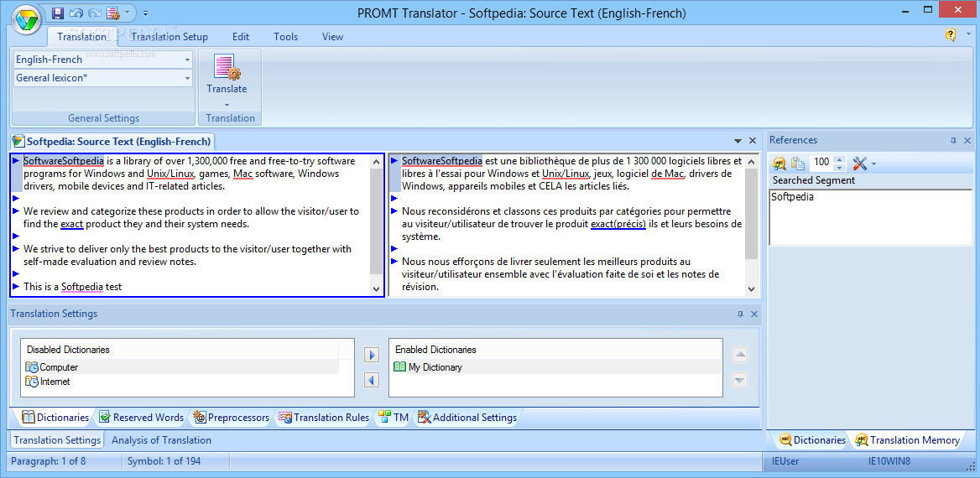Click the Searched Segment text box

[871, 217]
